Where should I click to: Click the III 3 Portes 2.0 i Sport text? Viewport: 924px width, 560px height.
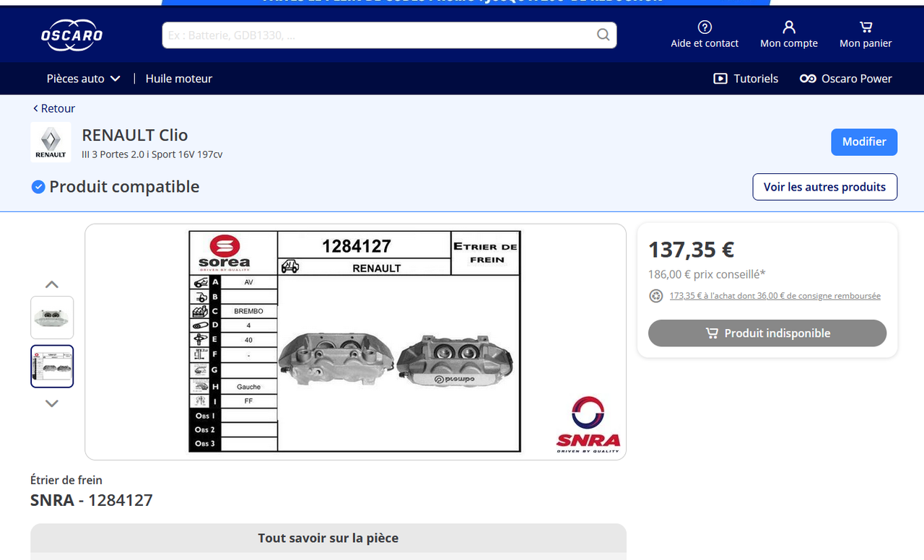click(152, 154)
